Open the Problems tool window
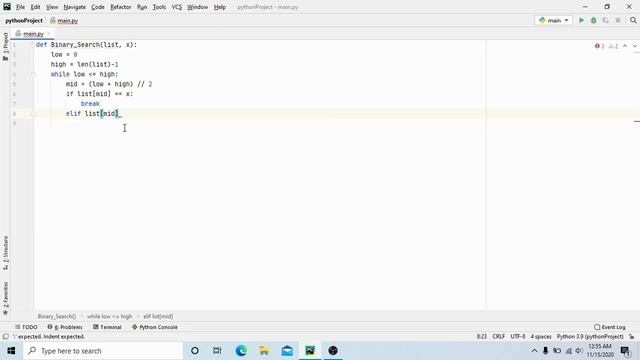This screenshot has height=360, width=640. tap(65, 327)
